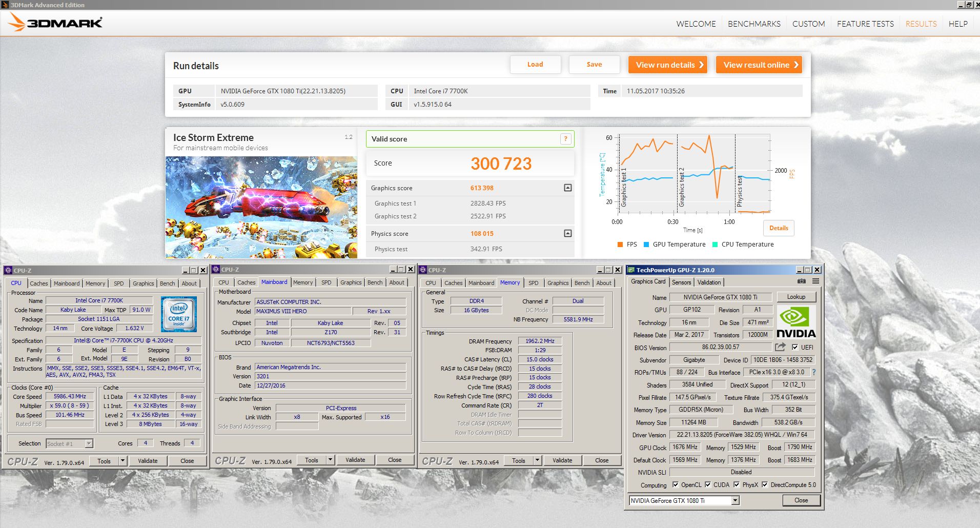The width and height of the screenshot is (980, 528).
Task: Go to the WELCOME page
Action: pos(696,24)
